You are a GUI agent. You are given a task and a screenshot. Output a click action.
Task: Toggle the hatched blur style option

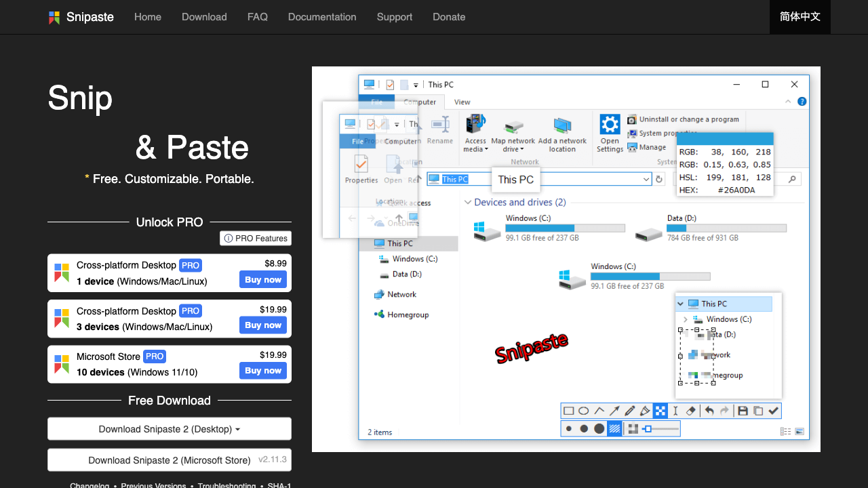(615, 428)
